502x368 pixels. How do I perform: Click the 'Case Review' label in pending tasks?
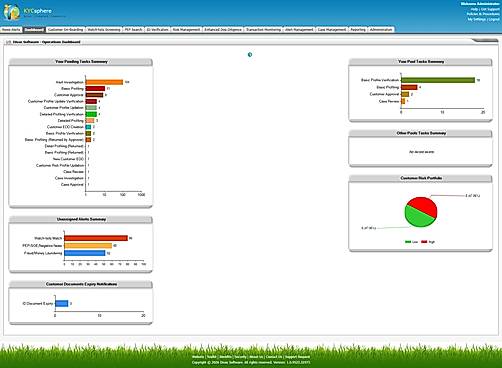73,172
